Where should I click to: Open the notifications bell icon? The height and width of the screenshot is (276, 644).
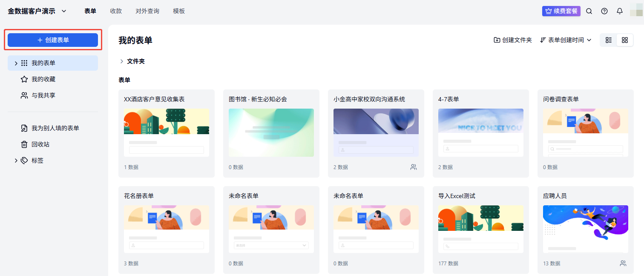pyautogui.click(x=620, y=11)
